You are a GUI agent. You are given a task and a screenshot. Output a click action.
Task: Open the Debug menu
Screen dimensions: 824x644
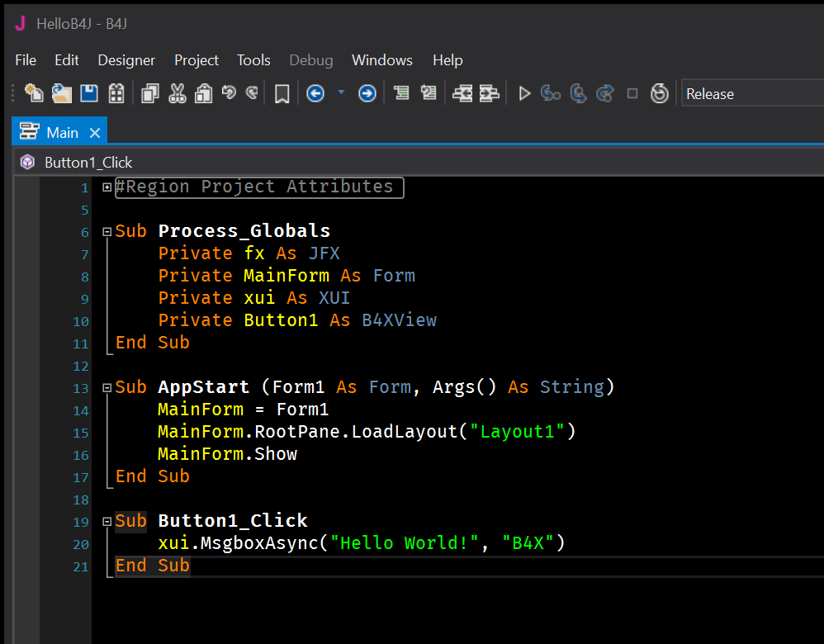click(311, 60)
